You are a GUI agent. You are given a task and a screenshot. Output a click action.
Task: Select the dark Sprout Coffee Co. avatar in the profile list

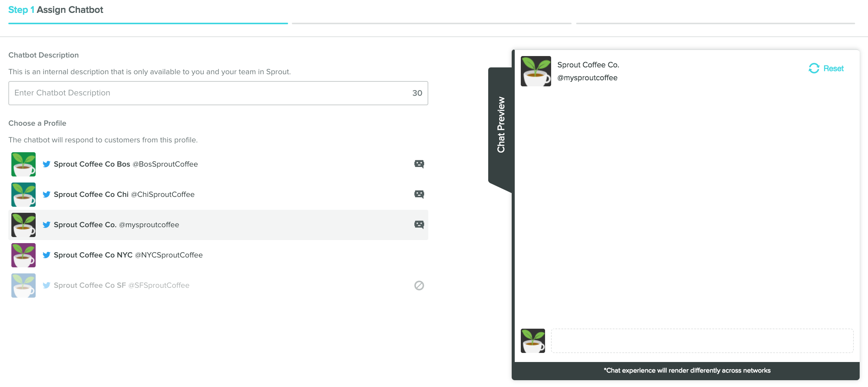click(x=24, y=225)
